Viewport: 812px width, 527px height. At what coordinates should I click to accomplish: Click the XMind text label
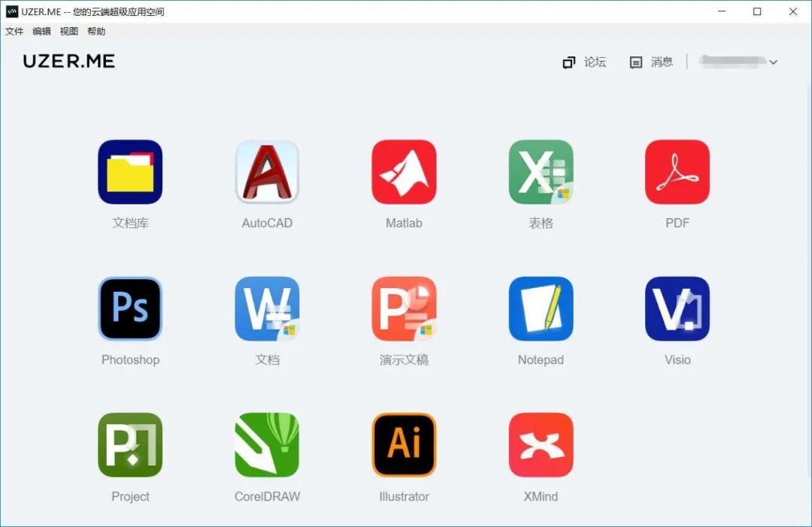click(541, 496)
